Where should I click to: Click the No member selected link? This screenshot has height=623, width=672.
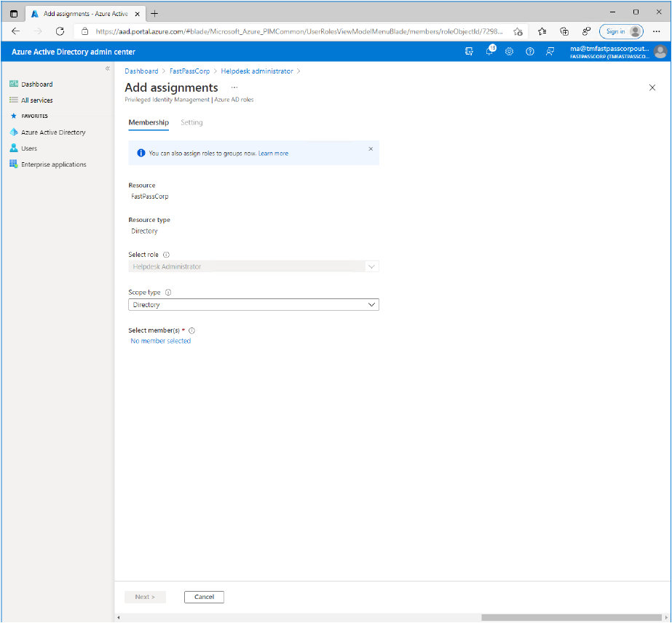tap(160, 341)
